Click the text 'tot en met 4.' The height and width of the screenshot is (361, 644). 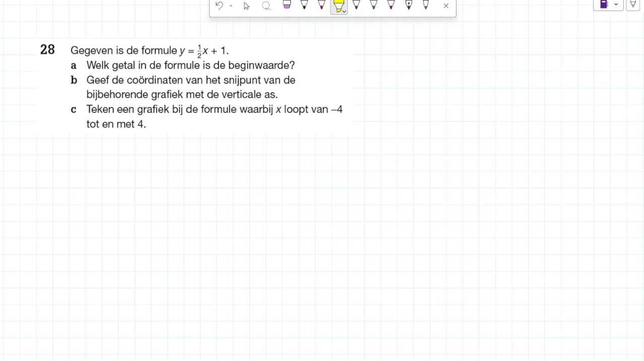[116, 124]
